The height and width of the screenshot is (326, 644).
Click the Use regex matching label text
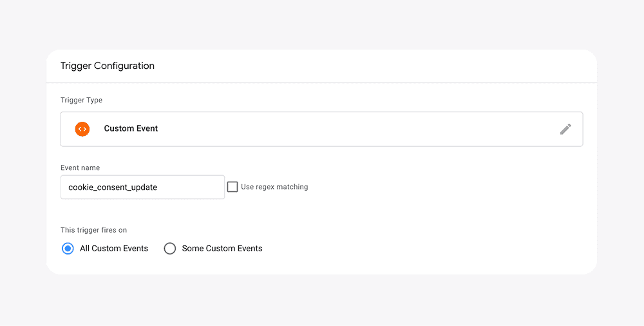click(274, 187)
